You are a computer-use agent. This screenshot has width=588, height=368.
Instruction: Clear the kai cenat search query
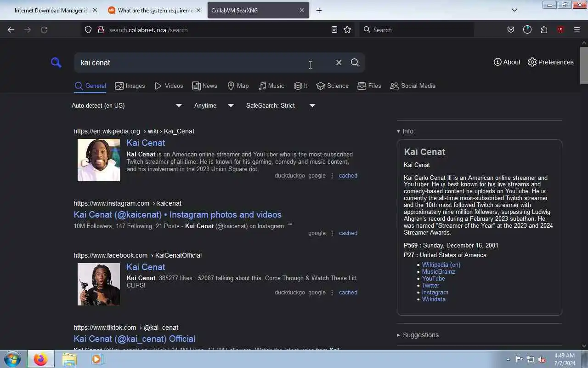pyautogui.click(x=339, y=63)
